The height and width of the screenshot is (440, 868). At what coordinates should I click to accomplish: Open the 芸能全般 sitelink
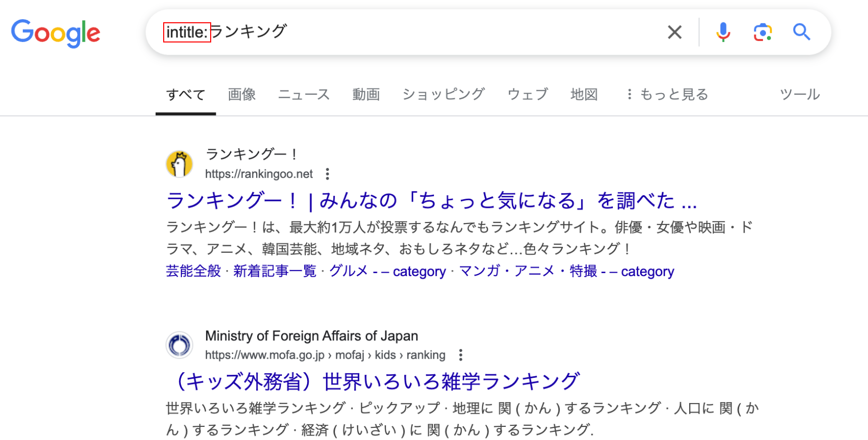194,271
